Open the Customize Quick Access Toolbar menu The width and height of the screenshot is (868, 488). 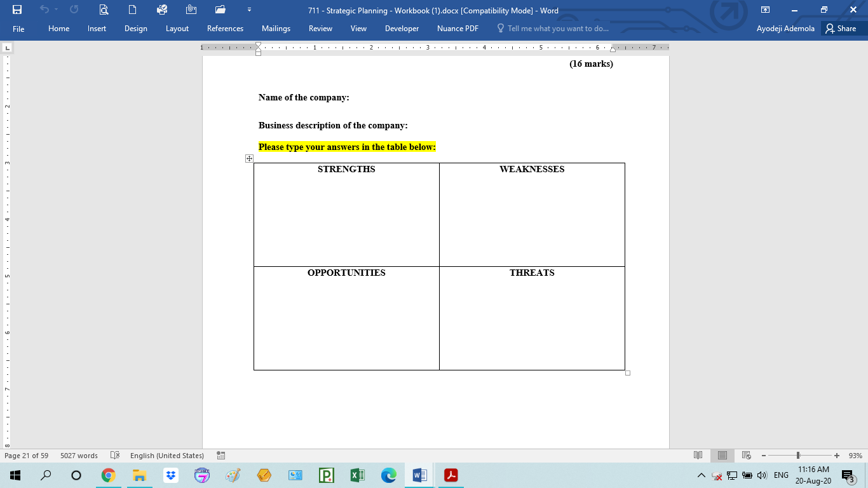click(x=249, y=10)
